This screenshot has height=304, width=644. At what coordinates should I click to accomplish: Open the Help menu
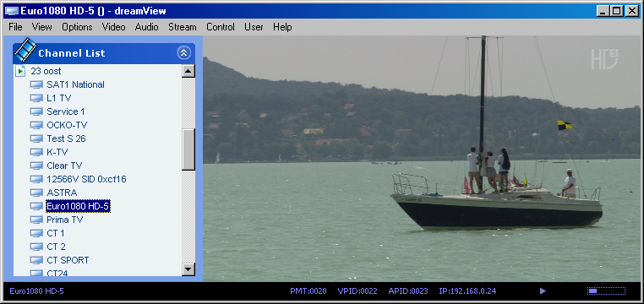point(282,27)
